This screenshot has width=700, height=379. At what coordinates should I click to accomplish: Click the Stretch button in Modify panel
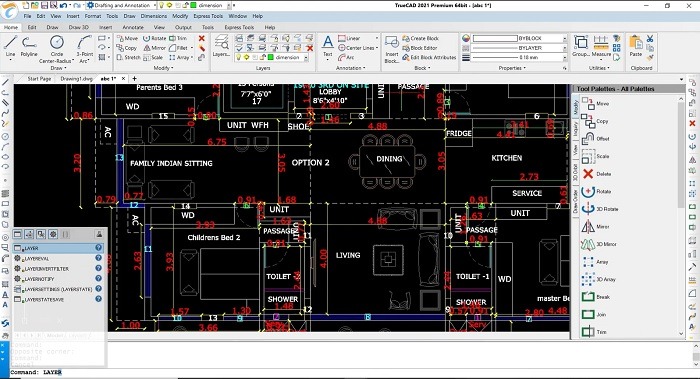(x=129, y=58)
